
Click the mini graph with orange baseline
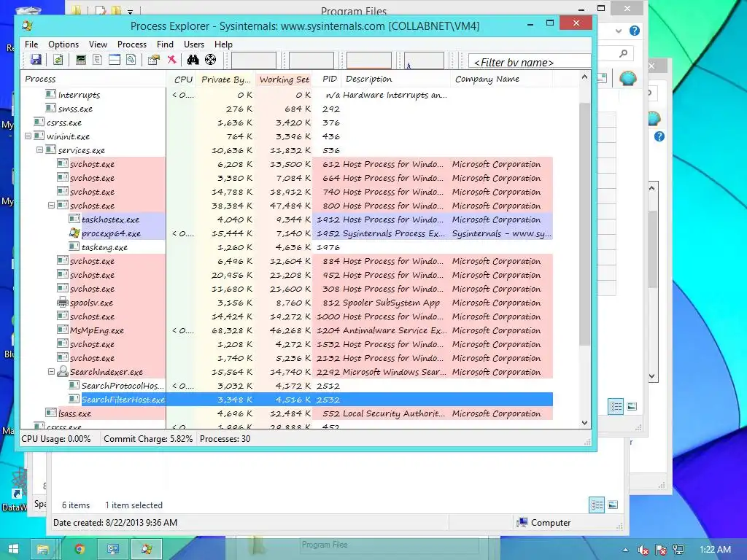(368, 61)
